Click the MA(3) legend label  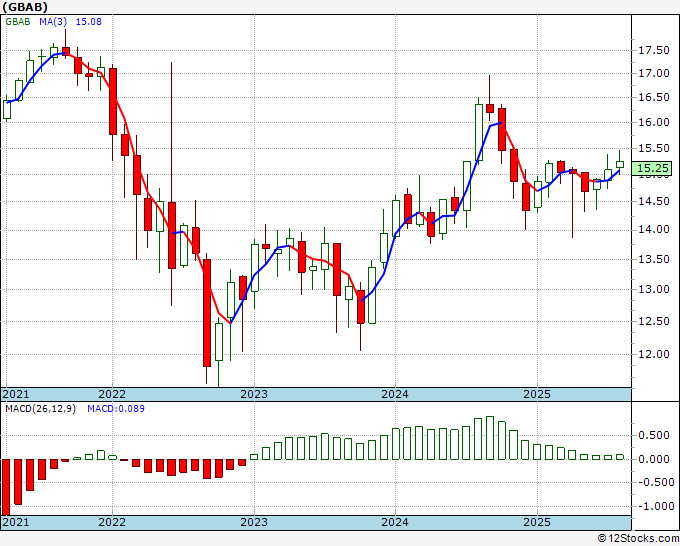(53, 21)
